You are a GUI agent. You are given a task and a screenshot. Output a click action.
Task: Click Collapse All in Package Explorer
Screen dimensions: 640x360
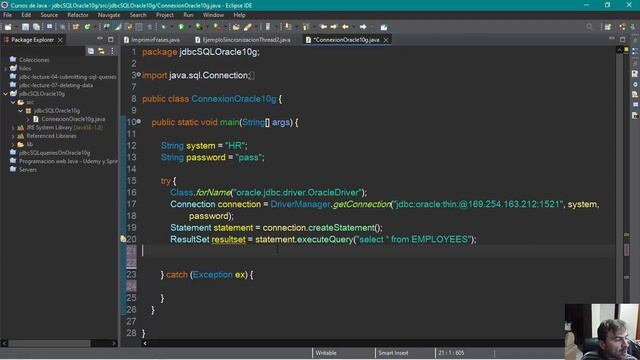[91, 51]
